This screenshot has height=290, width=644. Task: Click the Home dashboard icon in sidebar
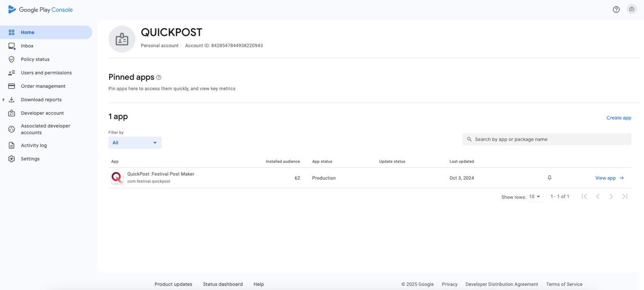point(12,32)
